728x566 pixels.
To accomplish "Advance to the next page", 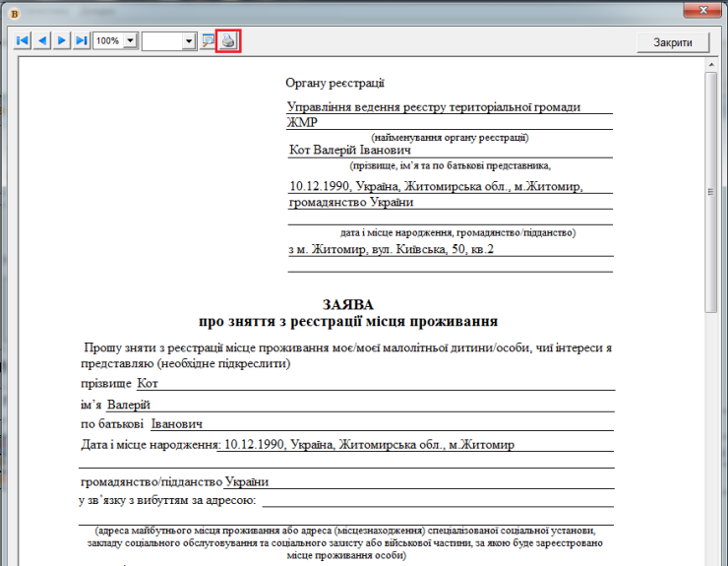I will [62, 40].
